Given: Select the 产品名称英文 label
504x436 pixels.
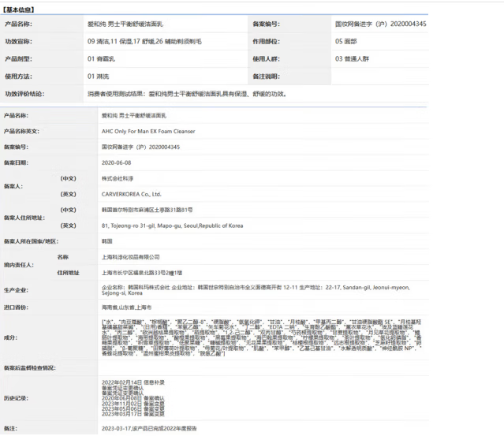Looking at the screenshot, I should coord(21,132).
